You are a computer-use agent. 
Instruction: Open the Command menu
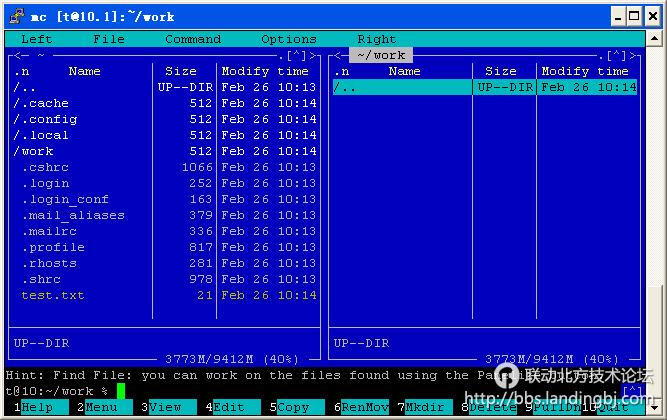193,39
